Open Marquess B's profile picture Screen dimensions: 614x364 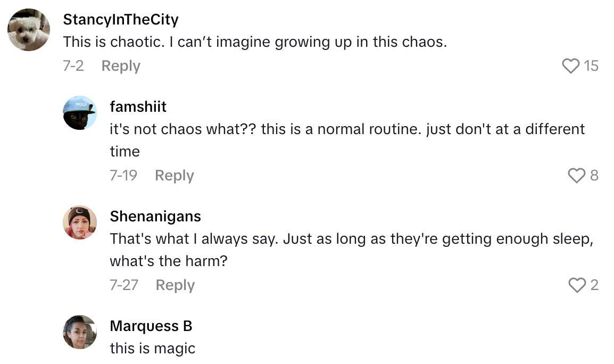click(x=80, y=332)
